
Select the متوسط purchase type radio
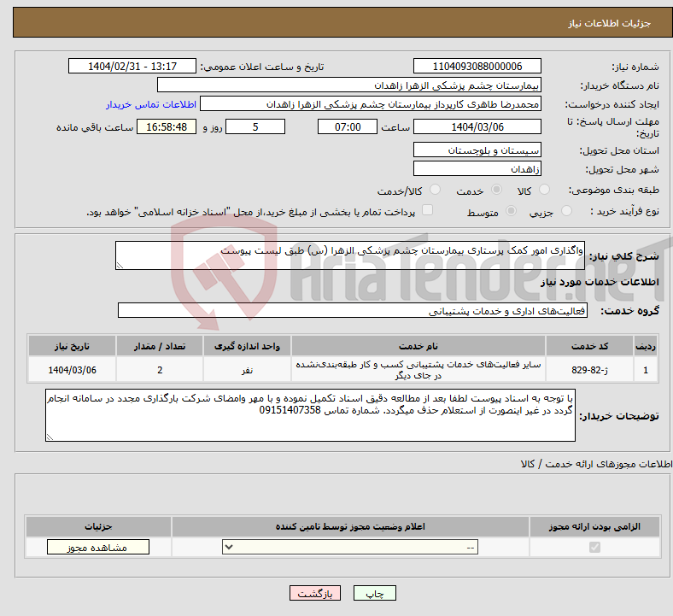(511, 210)
